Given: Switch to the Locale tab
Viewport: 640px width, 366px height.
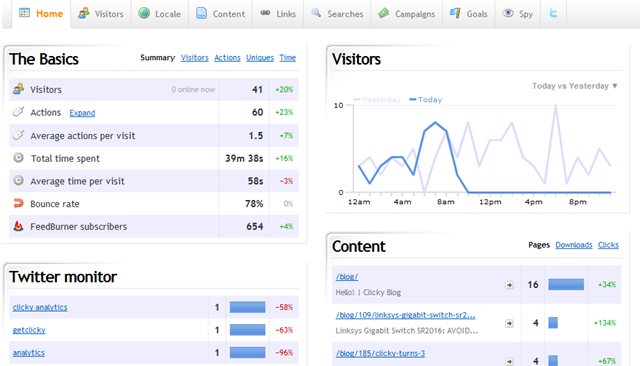Looking at the screenshot, I should 159,14.
